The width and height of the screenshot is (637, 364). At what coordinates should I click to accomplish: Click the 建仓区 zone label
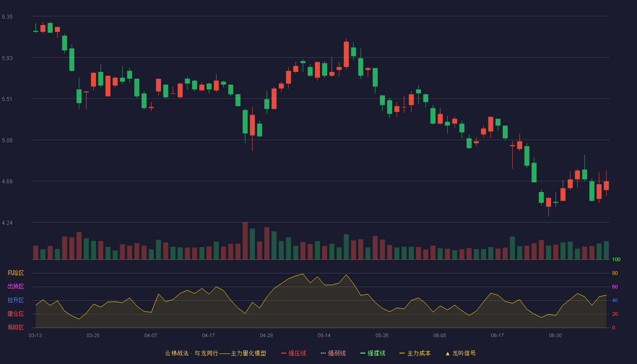click(x=15, y=314)
